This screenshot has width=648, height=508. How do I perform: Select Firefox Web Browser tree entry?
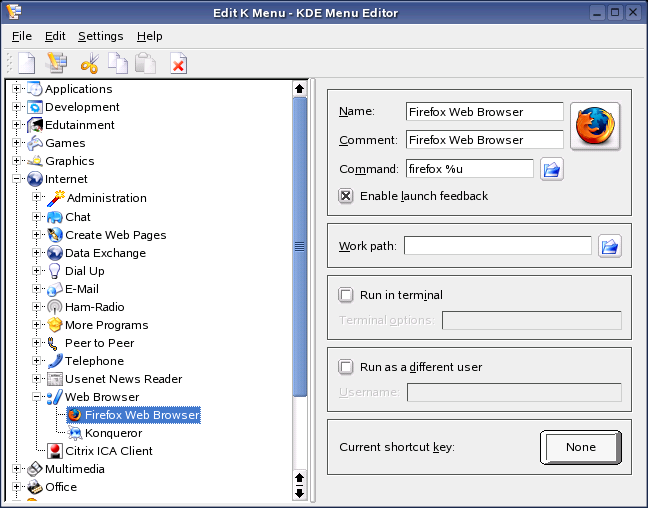(x=134, y=415)
